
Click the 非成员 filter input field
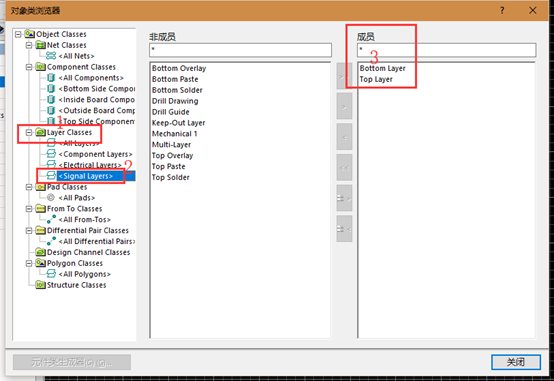pyautogui.click(x=240, y=50)
